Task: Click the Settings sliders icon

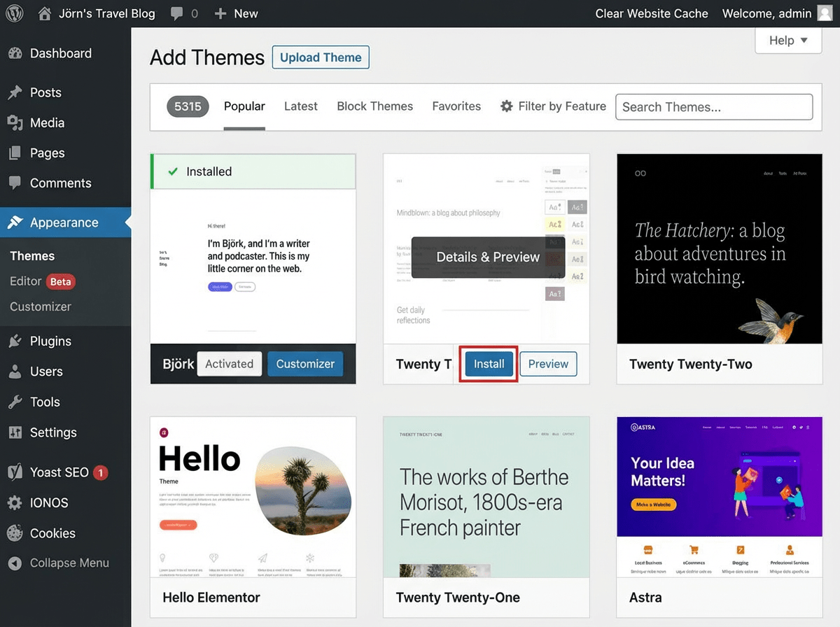Action: [15, 432]
